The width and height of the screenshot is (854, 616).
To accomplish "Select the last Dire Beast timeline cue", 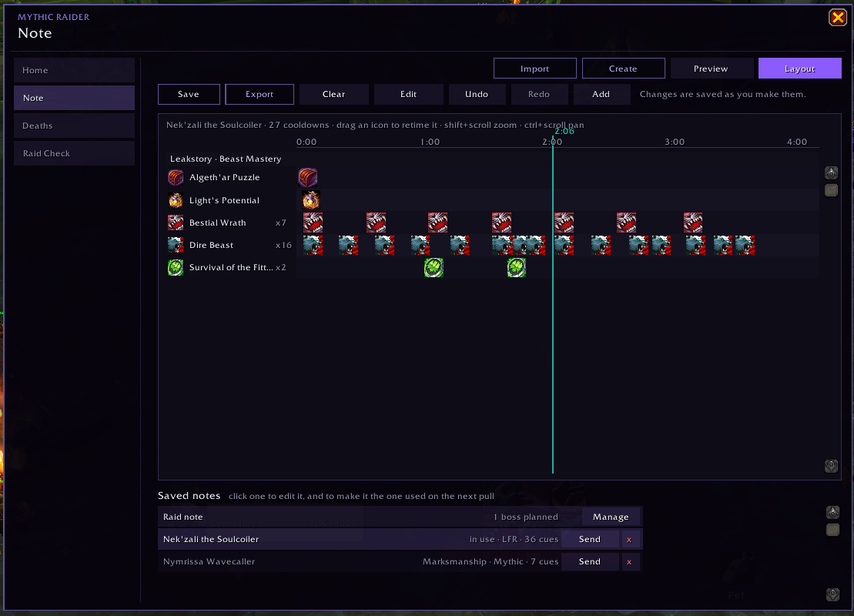I will tap(745, 245).
